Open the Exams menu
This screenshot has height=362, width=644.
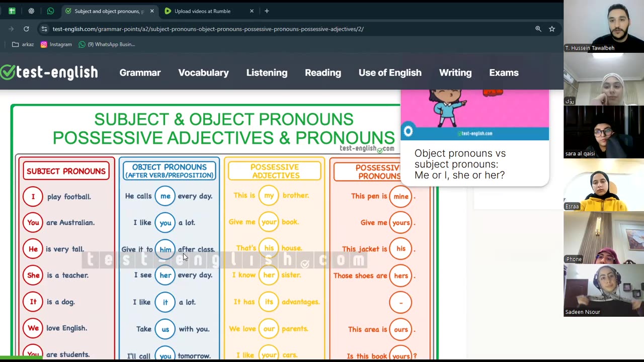(x=504, y=72)
